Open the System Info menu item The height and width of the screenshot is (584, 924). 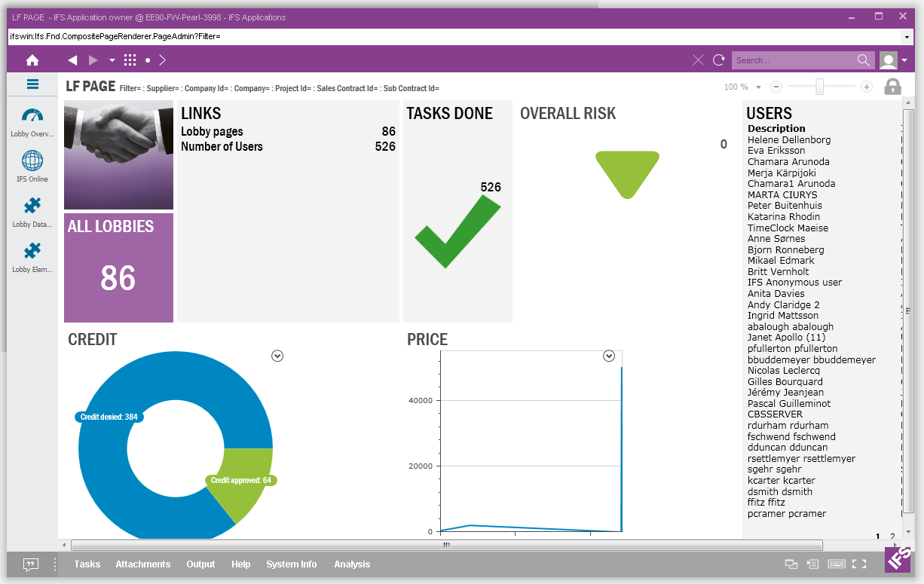pos(291,564)
